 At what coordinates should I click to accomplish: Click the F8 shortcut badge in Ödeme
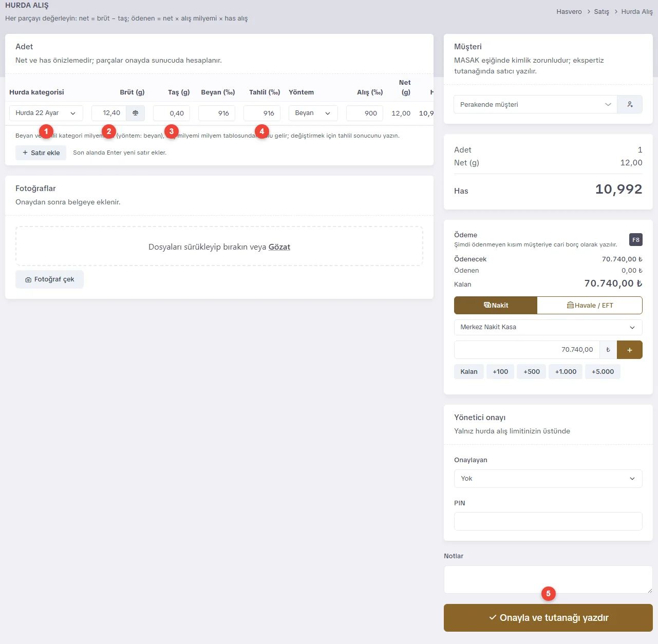point(636,240)
